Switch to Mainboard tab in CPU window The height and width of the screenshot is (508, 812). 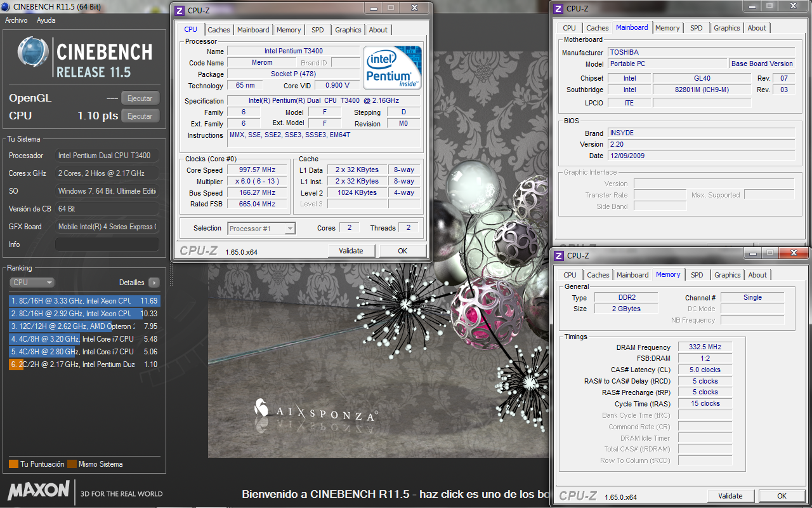pos(253,30)
